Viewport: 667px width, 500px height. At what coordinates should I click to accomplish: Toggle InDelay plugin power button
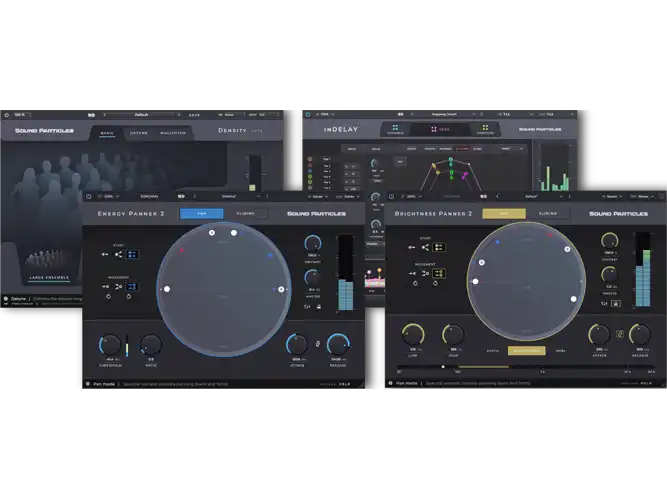click(308, 114)
